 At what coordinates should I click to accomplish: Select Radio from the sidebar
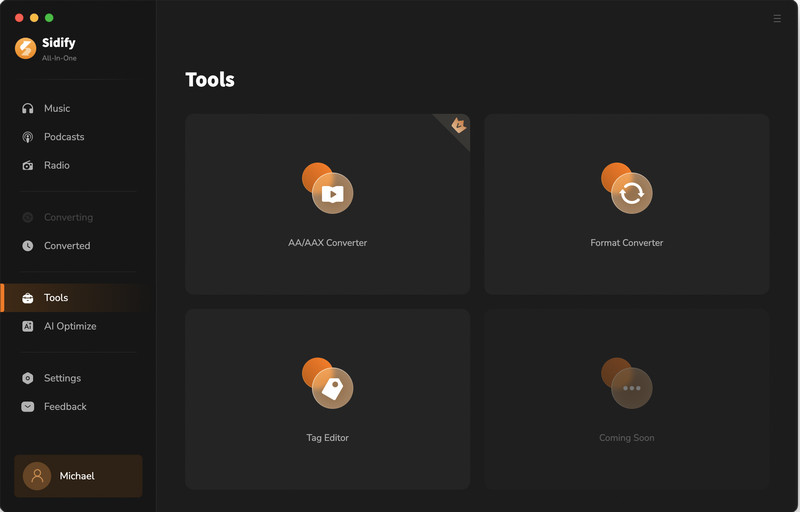click(x=79, y=165)
